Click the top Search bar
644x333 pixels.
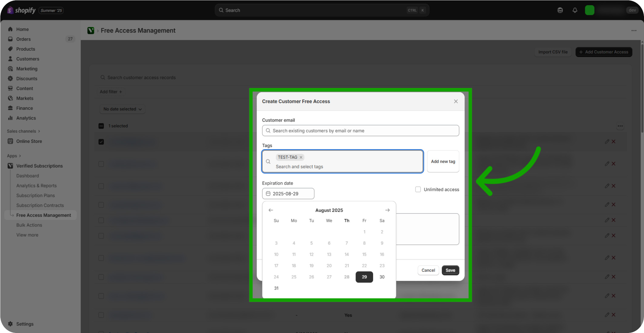322,10
